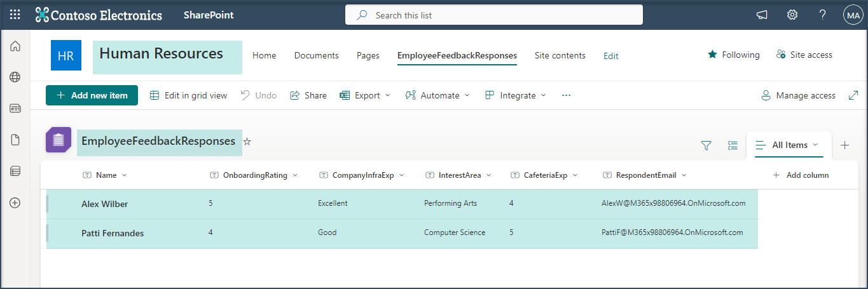Viewport: 868px width, 289px height.
Task: Click Manage access button
Action: 799,95
